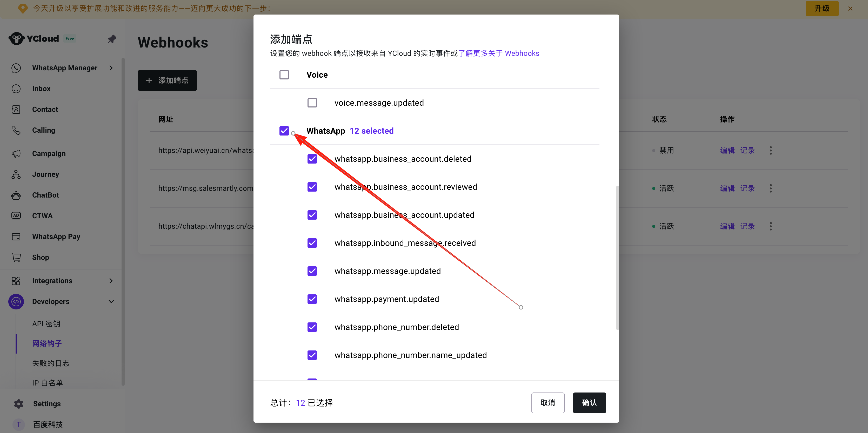Screen dimensions: 868x433
Task: Uncheck whatsapp.inbound_message.received
Action: pyautogui.click(x=312, y=243)
